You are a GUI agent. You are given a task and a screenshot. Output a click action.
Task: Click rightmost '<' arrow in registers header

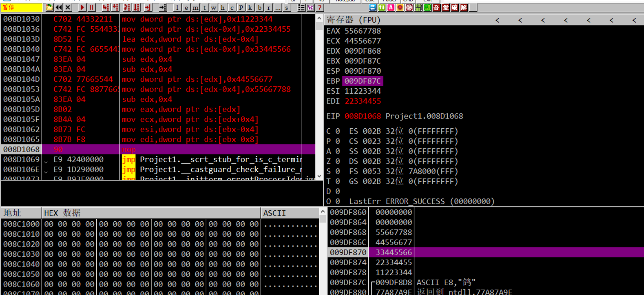pos(634,20)
